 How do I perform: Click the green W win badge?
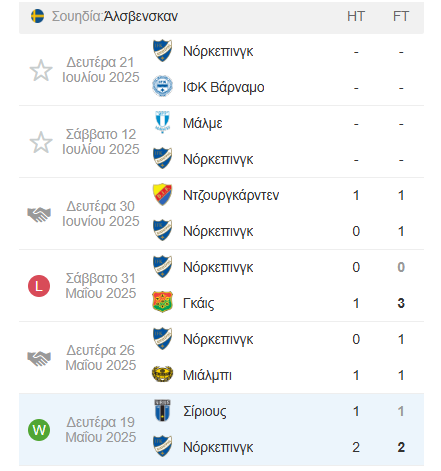coord(39,430)
